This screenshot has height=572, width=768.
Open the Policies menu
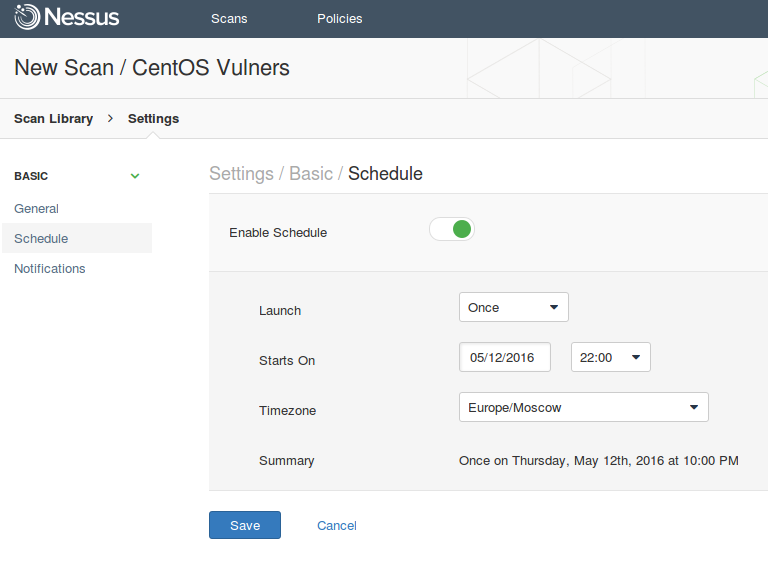click(339, 19)
